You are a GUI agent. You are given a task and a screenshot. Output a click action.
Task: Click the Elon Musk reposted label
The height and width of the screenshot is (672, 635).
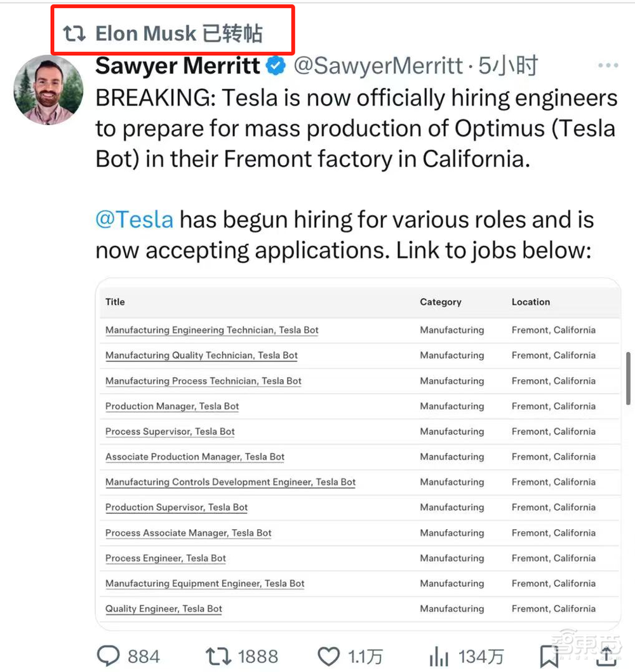pyautogui.click(x=178, y=34)
